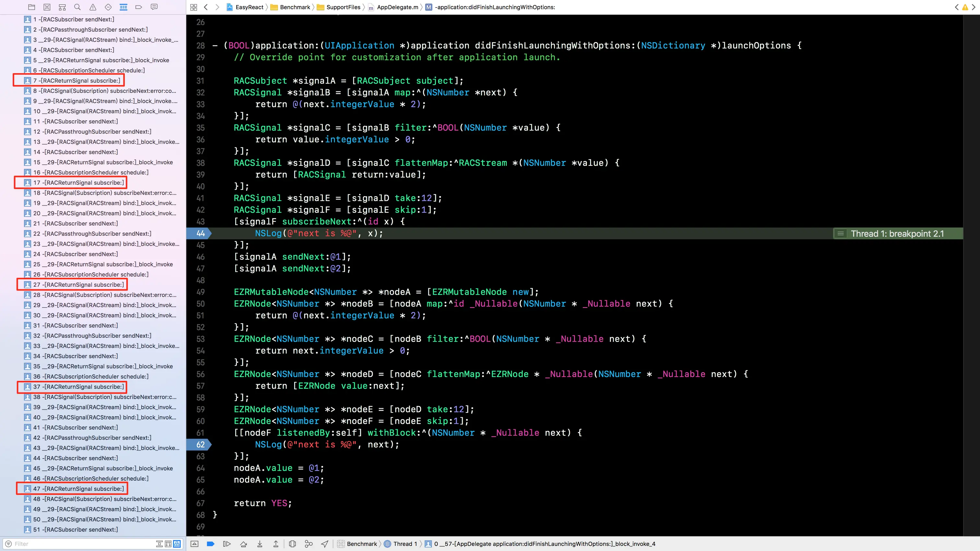980x551 pixels.
Task: Select the Breakpoint navigator tag icon
Action: tap(138, 7)
